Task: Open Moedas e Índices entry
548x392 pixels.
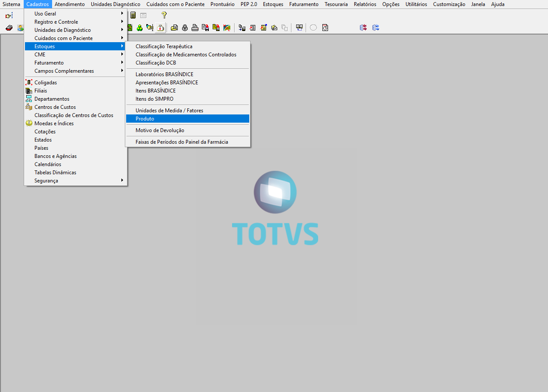Action: coord(75,123)
